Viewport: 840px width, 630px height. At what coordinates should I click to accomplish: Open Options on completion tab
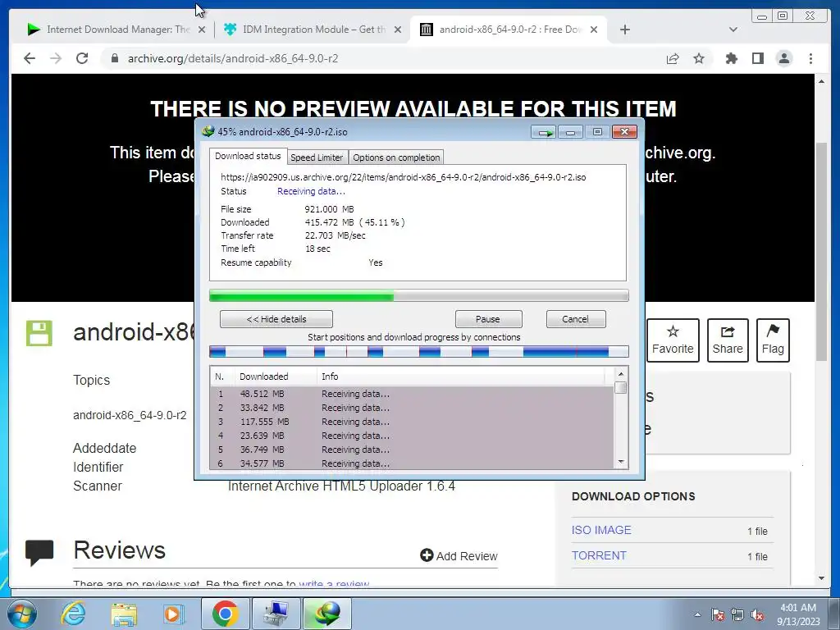tap(396, 157)
